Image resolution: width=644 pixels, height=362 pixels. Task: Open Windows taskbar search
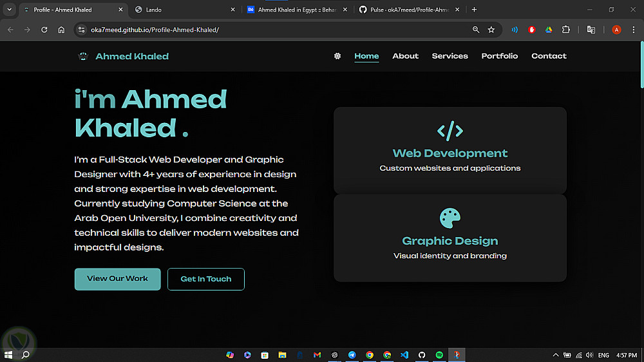[x=26, y=355]
